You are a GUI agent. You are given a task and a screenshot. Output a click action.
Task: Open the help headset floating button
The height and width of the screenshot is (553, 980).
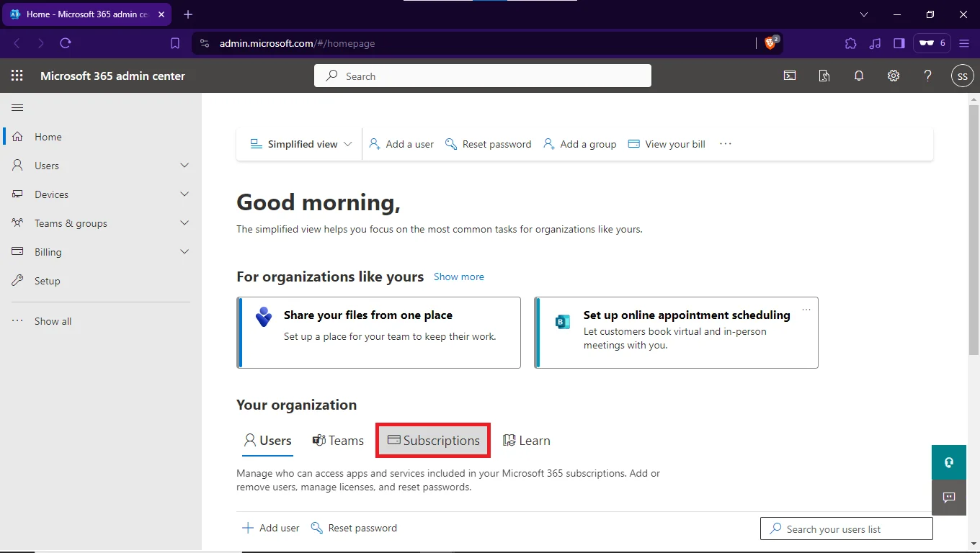pyautogui.click(x=949, y=462)
